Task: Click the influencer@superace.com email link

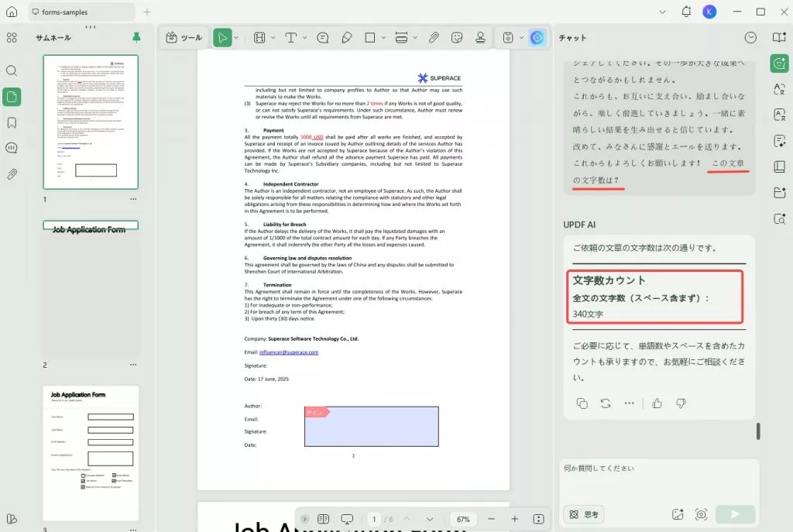Action: point(289,352)
